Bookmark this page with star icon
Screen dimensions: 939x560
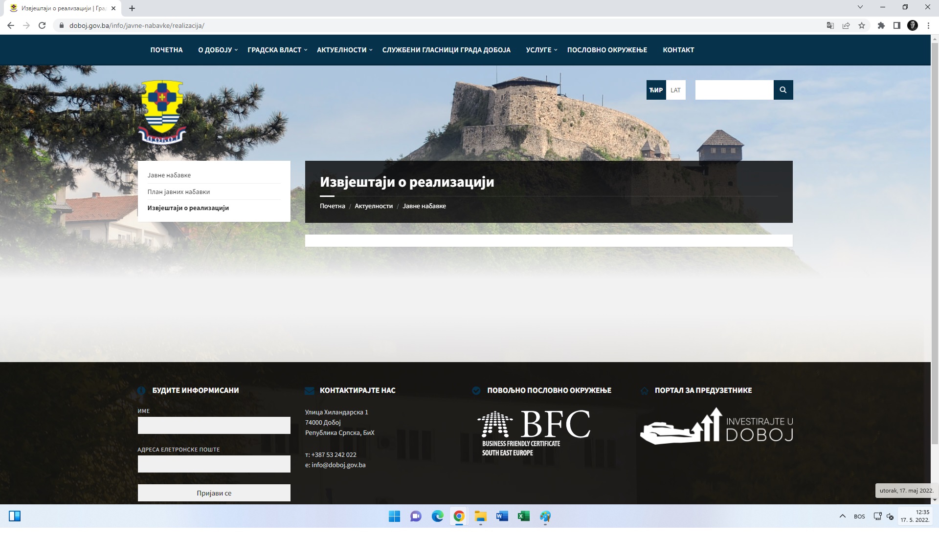(x=862, y=25)
